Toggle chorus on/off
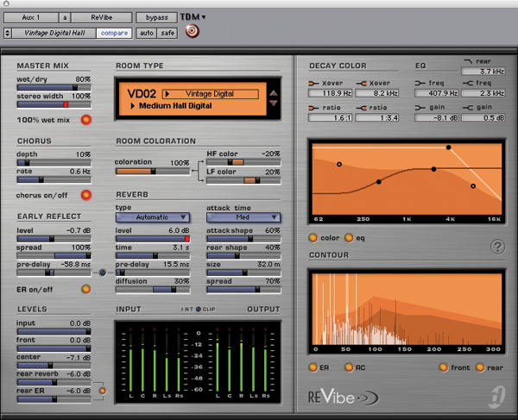This screenshot has width=518, height=420. pyautogui.click(x=85, y=195)
